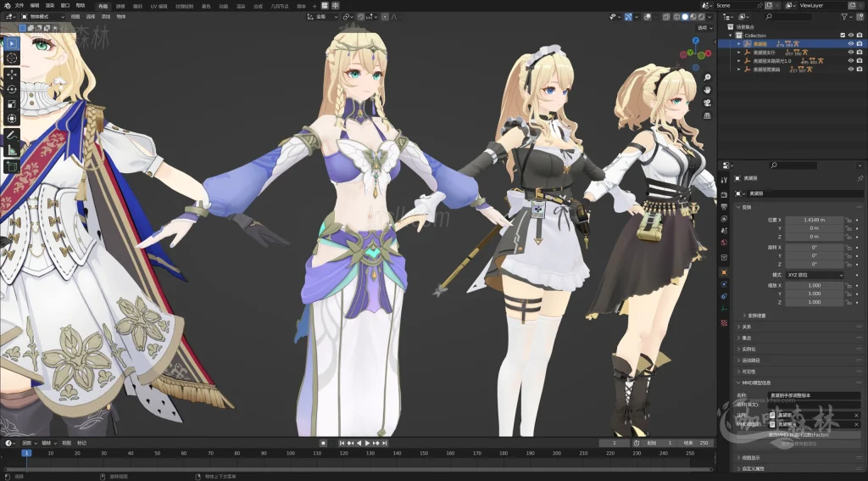Click play animation button in timeline
868x481 pixels.
click(x=367, y=443)
